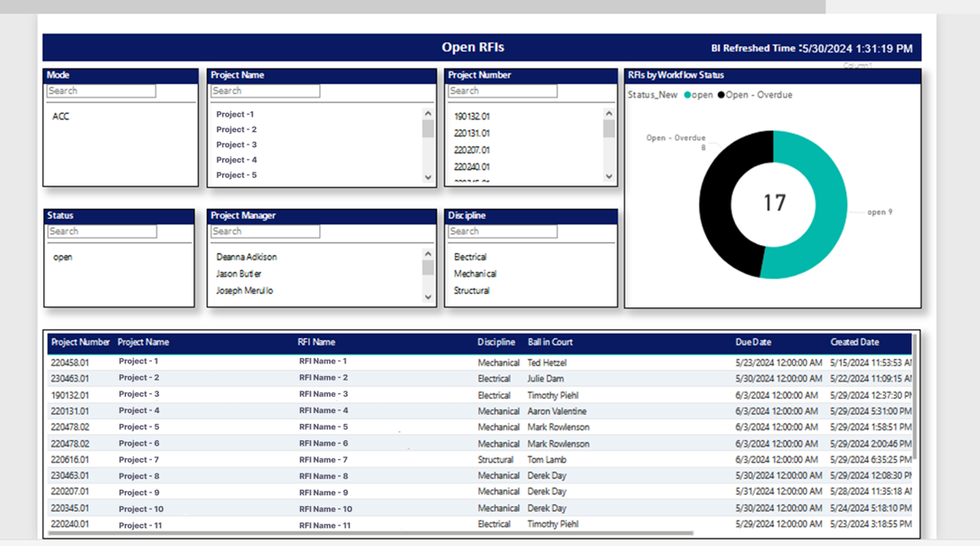980x546 pixels.
Task: Sort table by Ball in Court header
Action: pyautogui.click(x=550, y=343)
